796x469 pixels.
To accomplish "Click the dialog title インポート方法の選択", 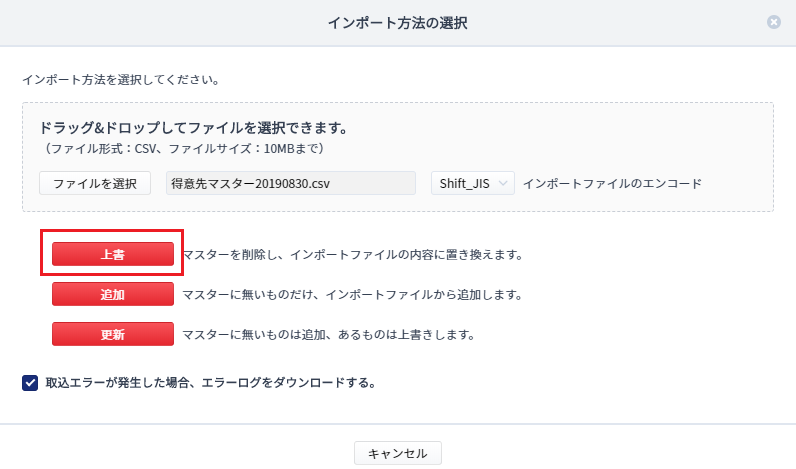I will [397, 23].
